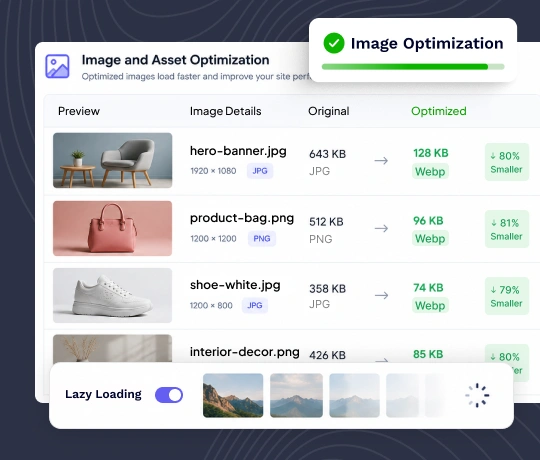Open the white shoe preview thumbnail
Image resolution: width=540 pixels, height=460 pixels.
(113, 295)
